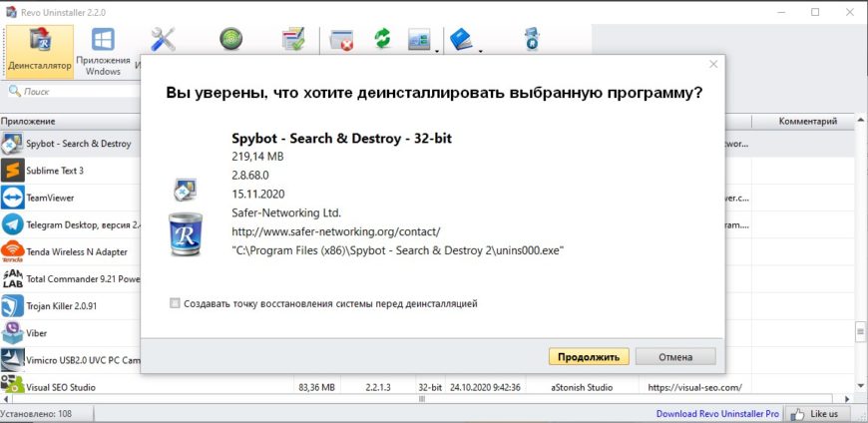Click the horizontal scrollbar right arrow
Screen dimensions: 868x423
tap(847, 399)
